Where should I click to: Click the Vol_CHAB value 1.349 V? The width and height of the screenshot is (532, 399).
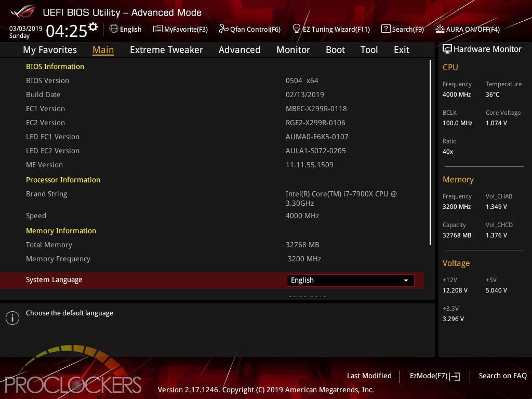pyautogui.click(x=496, y=206)
